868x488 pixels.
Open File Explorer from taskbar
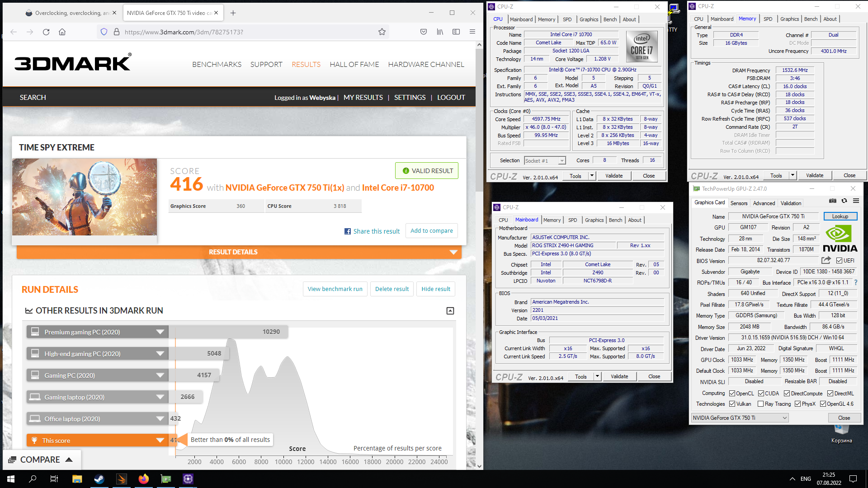pos(77,479)
